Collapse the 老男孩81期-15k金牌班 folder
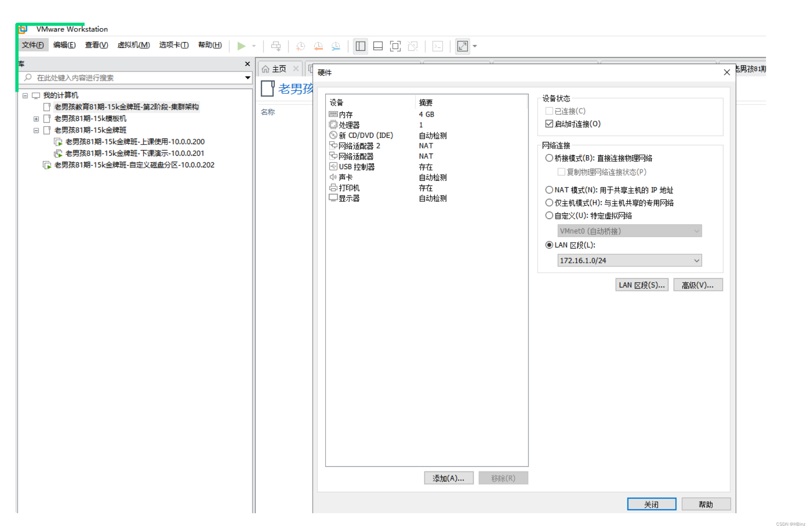The image size is (812, 530). [36, 130]
